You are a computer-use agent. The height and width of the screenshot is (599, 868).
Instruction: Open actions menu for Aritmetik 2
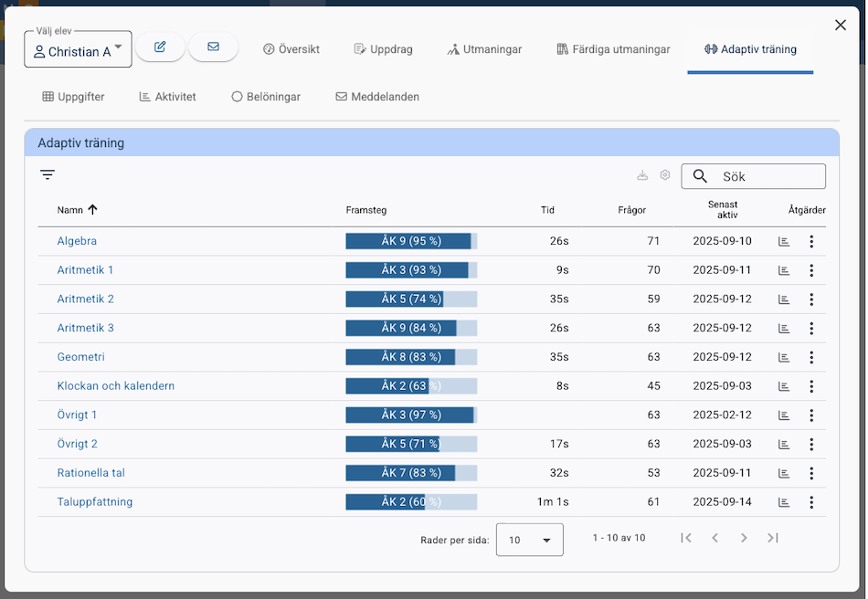(811, 299)
